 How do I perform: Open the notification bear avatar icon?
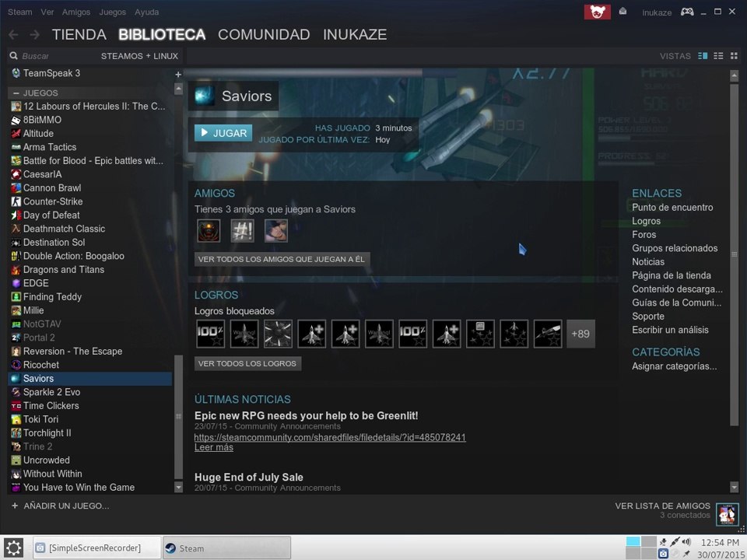(x=597, y=12)
